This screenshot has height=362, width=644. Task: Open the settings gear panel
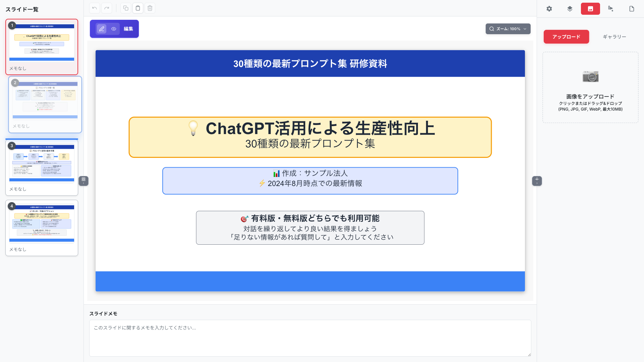(549, 9)
